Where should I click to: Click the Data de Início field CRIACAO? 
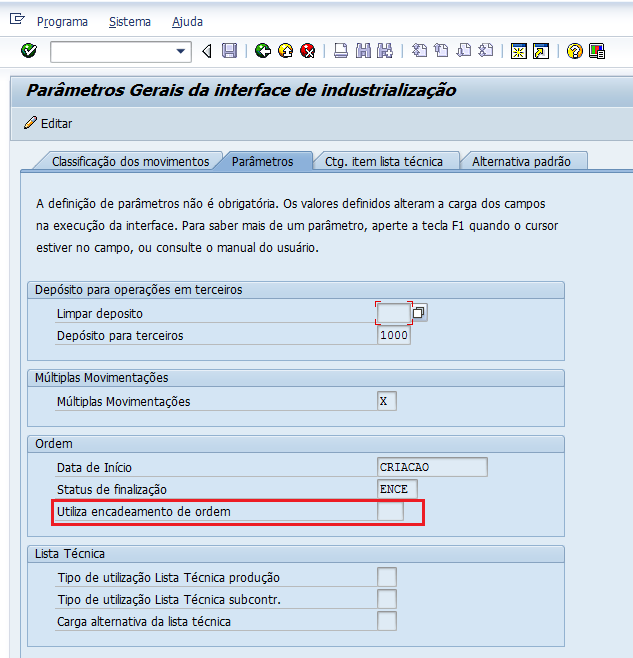tap(432, 467)
